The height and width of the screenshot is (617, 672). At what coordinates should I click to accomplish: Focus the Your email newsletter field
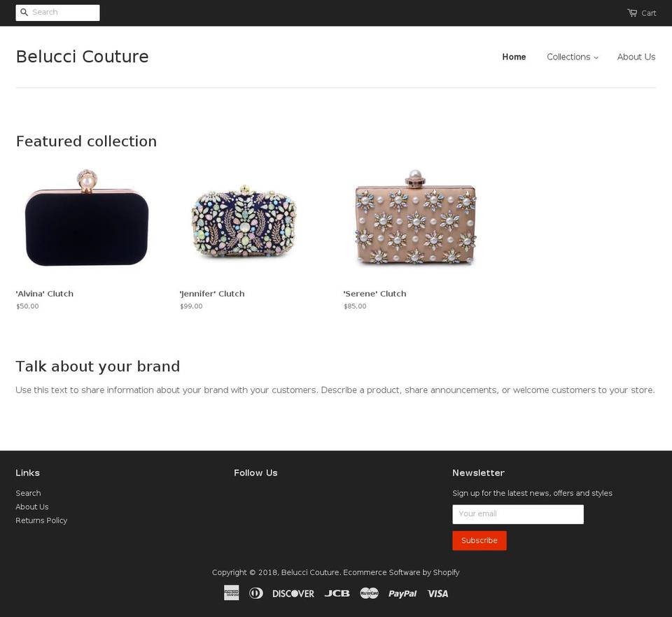[x=518, y=514]
